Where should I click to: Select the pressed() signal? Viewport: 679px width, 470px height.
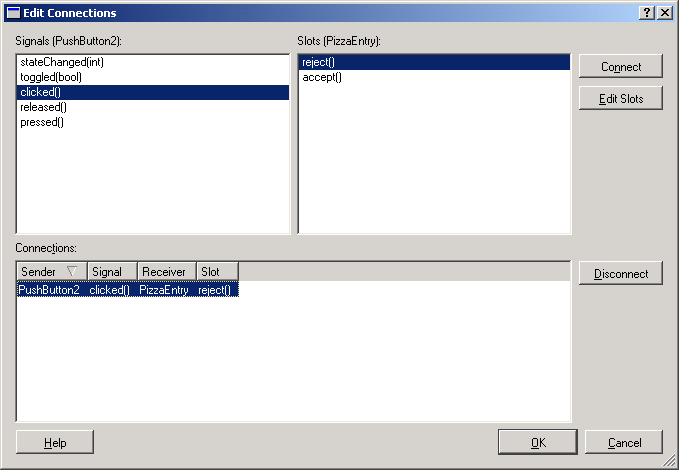point(42,122)
